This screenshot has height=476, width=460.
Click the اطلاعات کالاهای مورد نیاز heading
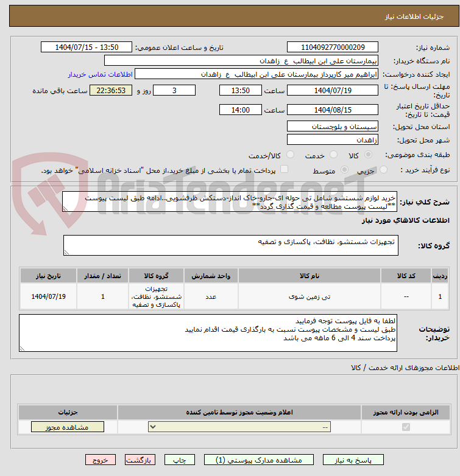coord(406,220)
